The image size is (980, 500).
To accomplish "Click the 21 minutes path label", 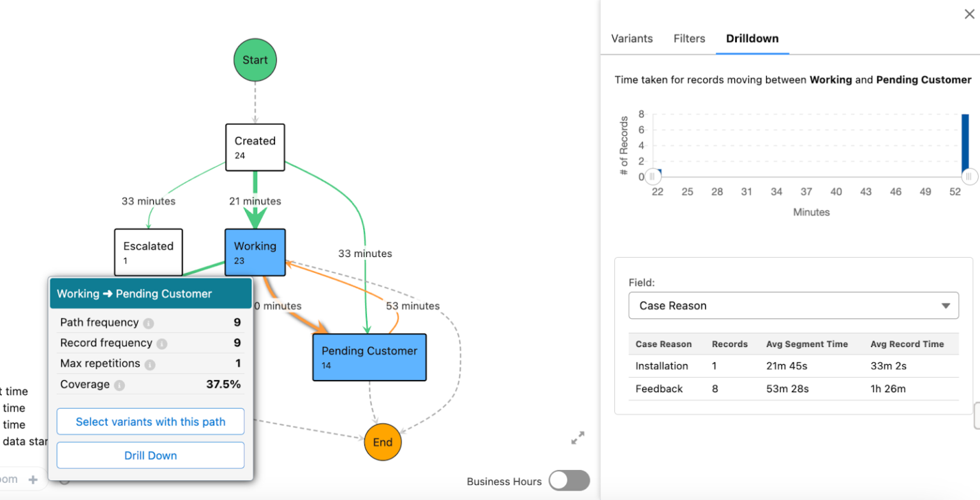I will [255, 201].
